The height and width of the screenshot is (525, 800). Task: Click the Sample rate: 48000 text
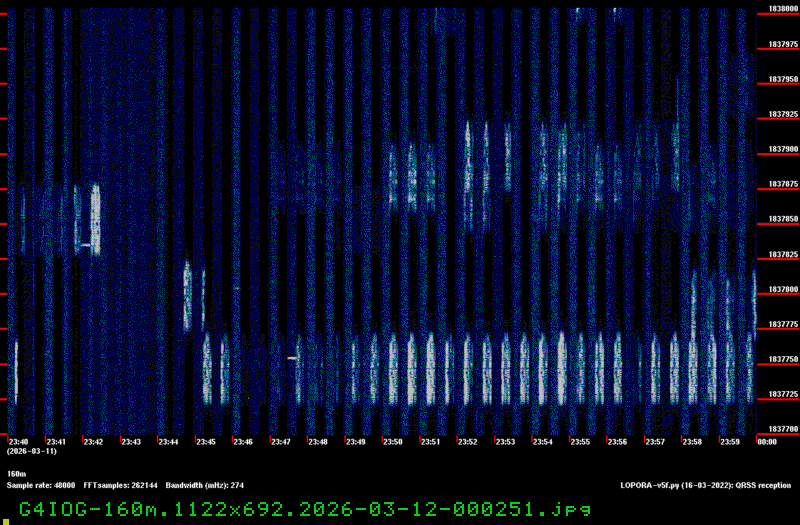coord(41,485)
